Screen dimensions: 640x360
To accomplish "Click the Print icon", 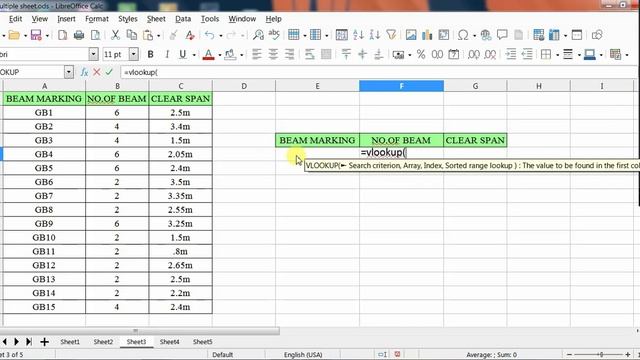I will (x=79, y=36).
